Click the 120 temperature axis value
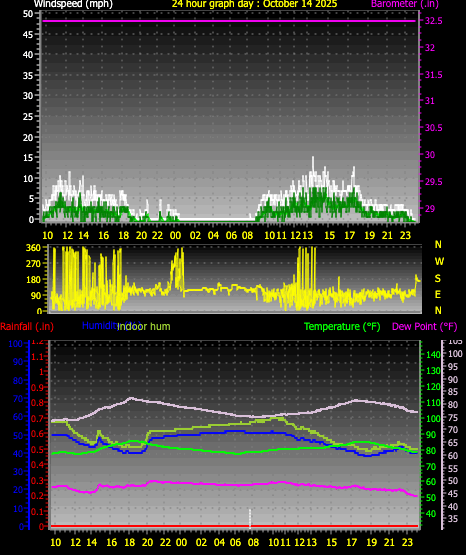The height and width of the screenshot is (555, 466). pyautogui.click(x=433, y=387)
